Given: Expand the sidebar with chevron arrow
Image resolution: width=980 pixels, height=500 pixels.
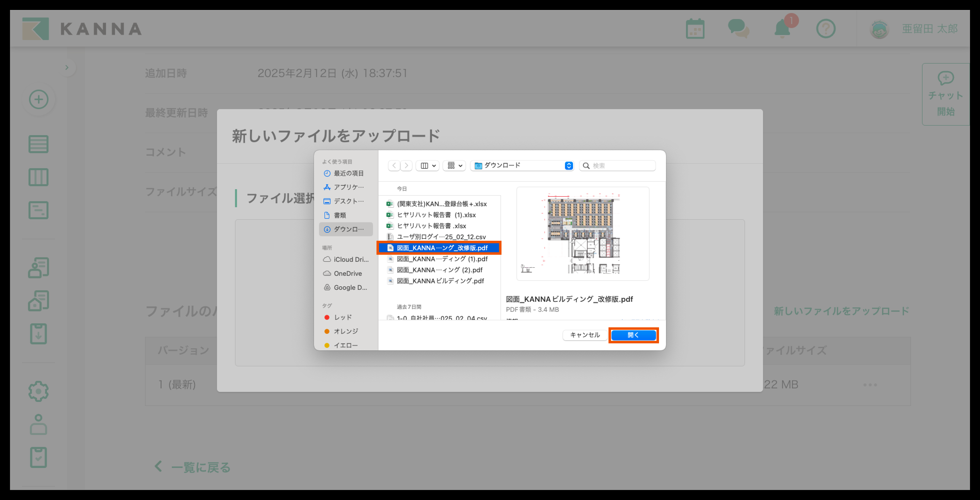Looking at the screenshot, I should [67, 68].
